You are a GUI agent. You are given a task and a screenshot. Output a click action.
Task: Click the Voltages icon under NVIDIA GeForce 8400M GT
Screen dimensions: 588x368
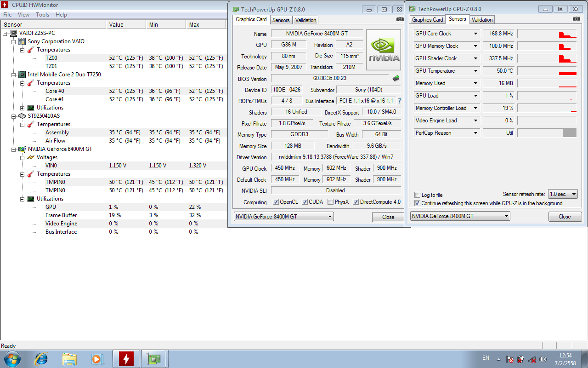[x=31, y=157]
